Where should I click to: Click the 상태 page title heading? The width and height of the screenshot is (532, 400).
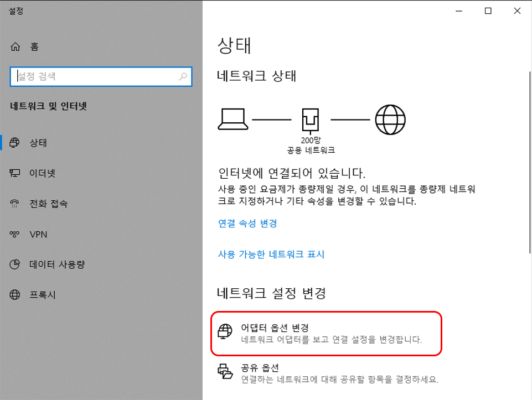tap(233, 46)
